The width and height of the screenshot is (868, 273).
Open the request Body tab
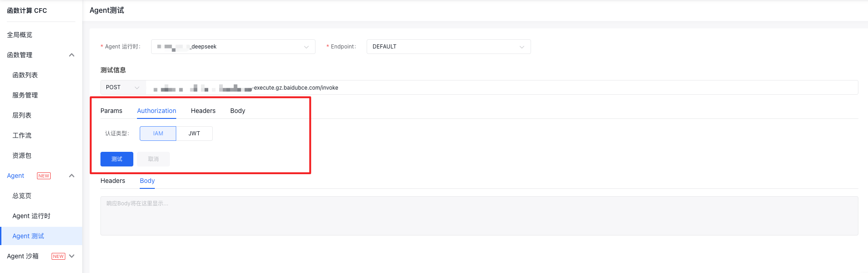pos(237,111)
